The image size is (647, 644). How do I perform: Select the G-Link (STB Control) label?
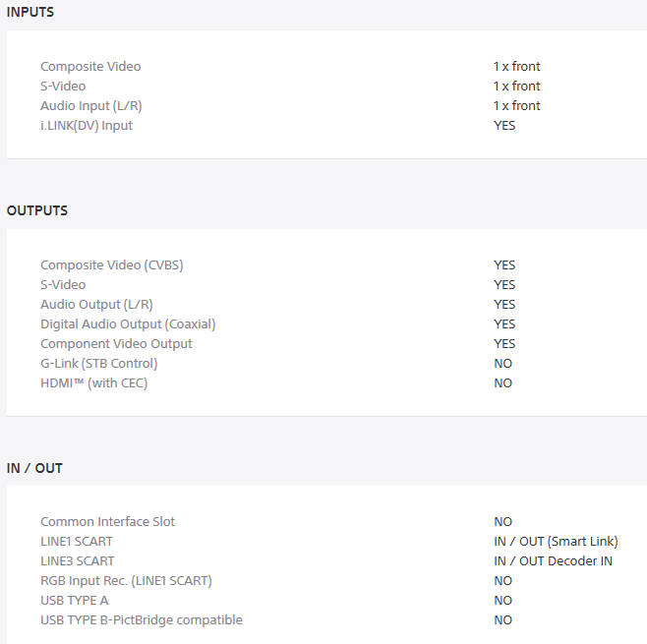pos(98,364)
